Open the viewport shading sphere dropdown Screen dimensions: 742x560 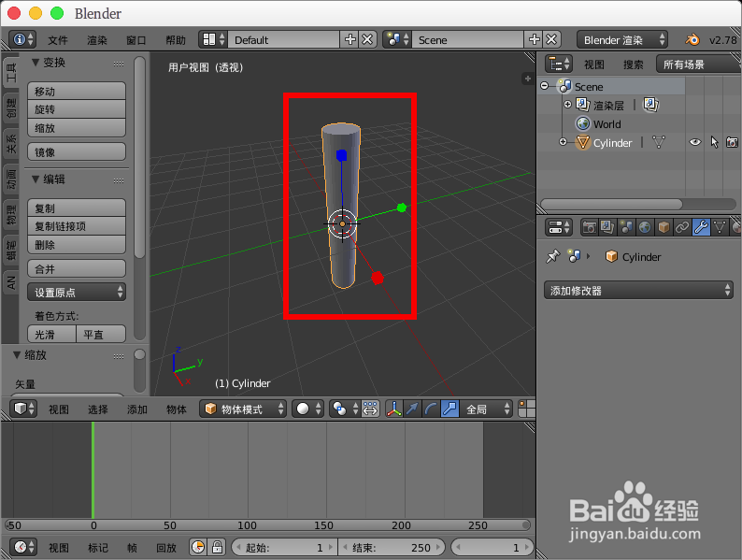pyautogui.click(x=307, y=409)
